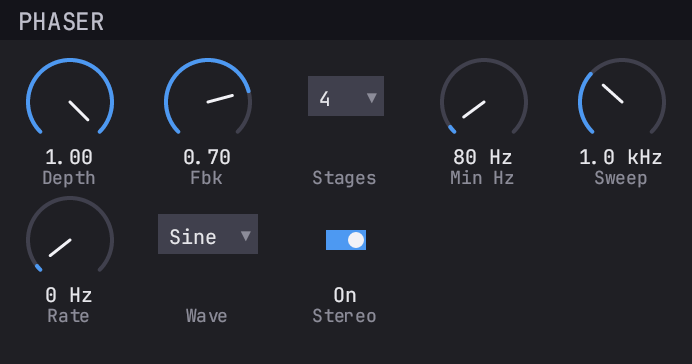Open the Wave dropdown set to Sine
The height and width of the screenshot is (364, 692).
click(x=208, y=234)
